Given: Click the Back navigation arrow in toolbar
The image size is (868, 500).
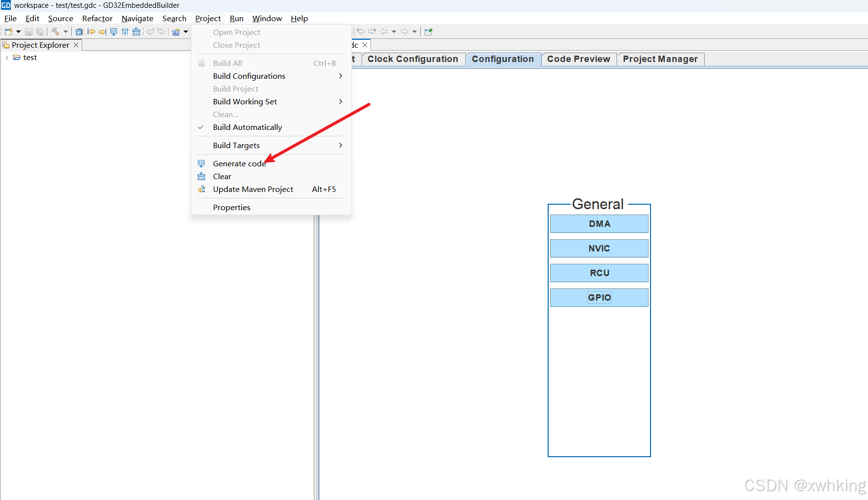Looking at the screenshot, I should coord(384,31).
